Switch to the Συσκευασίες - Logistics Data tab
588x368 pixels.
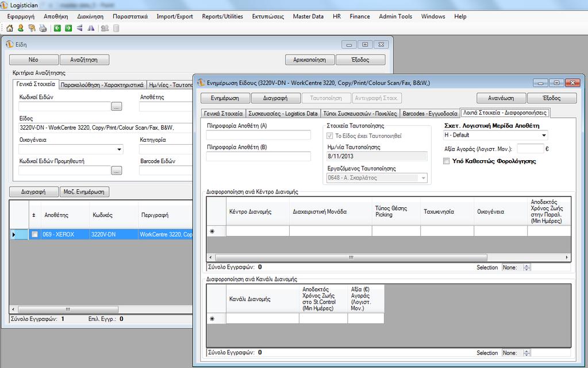click(x=283, y=114)
